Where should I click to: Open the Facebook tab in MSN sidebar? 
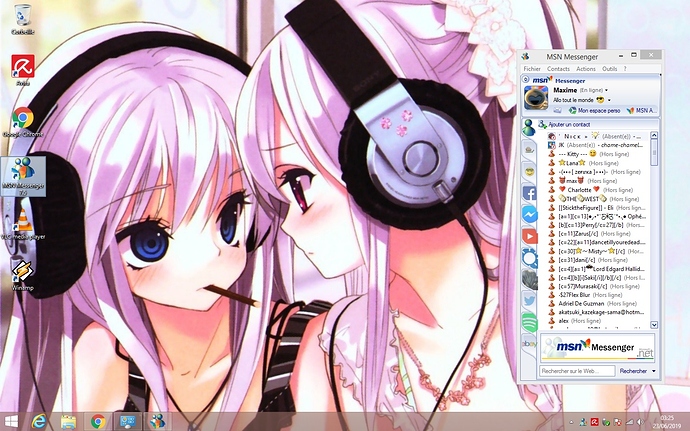click(x=529, y=193)
